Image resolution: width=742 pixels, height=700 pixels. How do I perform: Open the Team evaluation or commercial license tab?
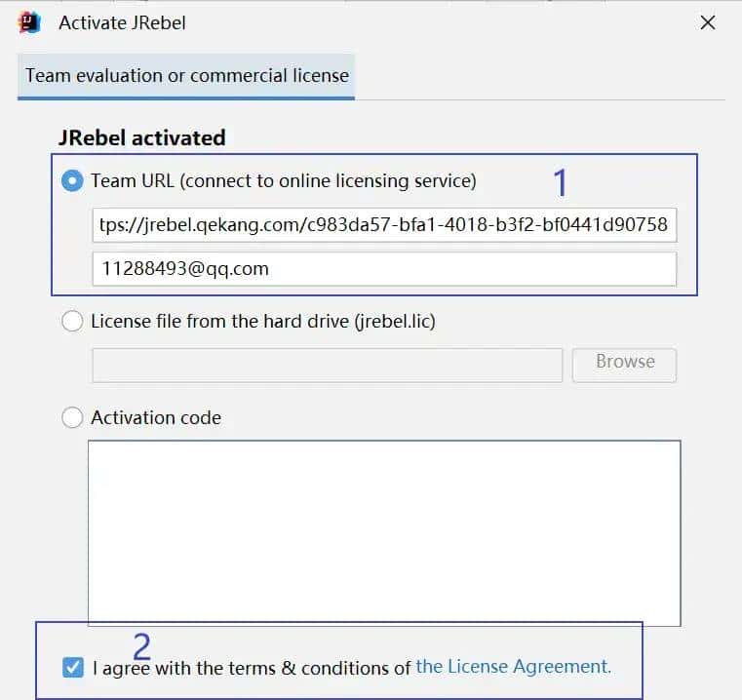[186, 75]
